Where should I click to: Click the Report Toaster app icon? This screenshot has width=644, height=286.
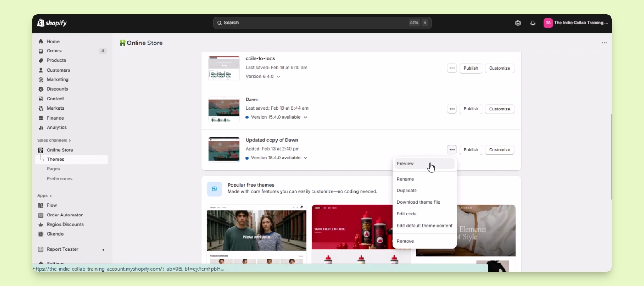40,249
